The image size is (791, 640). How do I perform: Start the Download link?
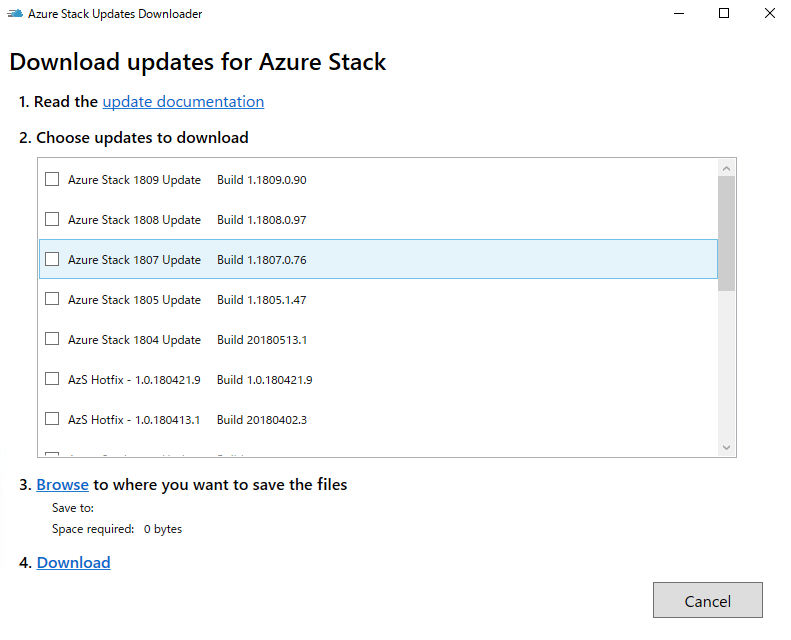point(74,563)
